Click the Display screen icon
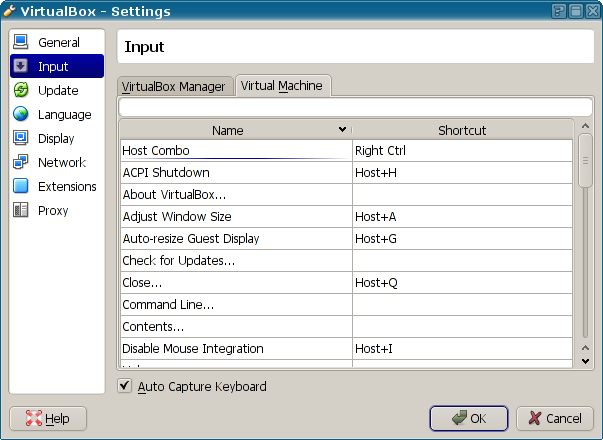Screen dimensions: 603x440 [x=20, y=138]
